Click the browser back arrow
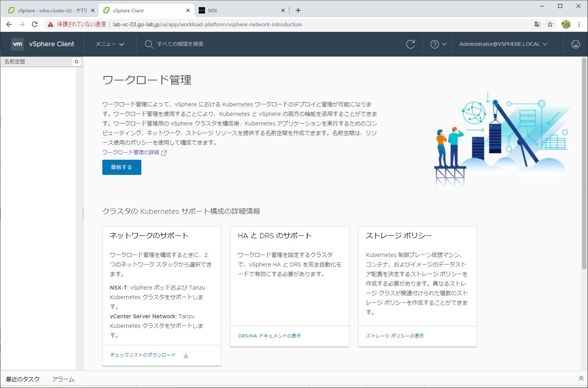588x388 pixels. 9,24
